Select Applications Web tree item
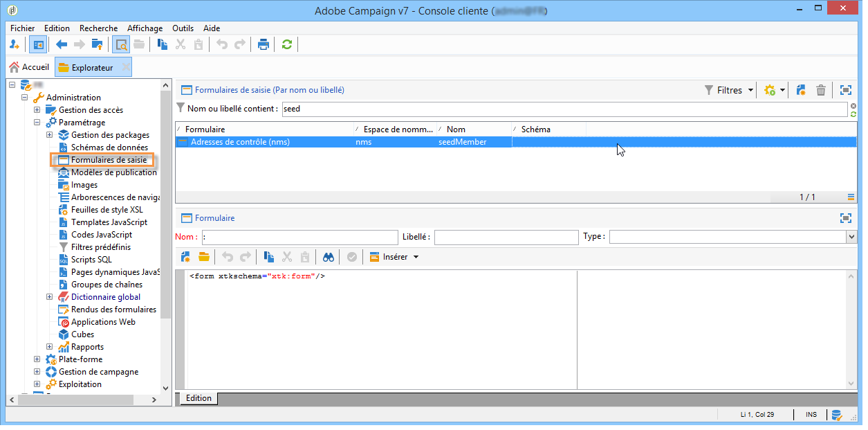 [x=103, y=322]
